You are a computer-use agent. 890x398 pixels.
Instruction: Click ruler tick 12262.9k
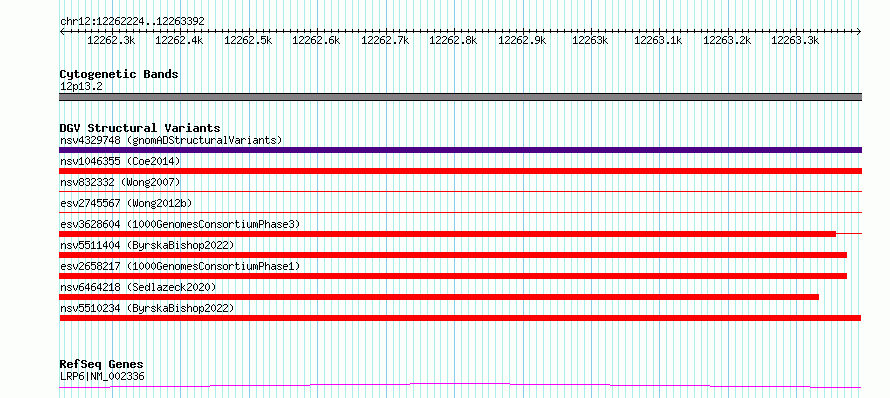click(522, 40)
